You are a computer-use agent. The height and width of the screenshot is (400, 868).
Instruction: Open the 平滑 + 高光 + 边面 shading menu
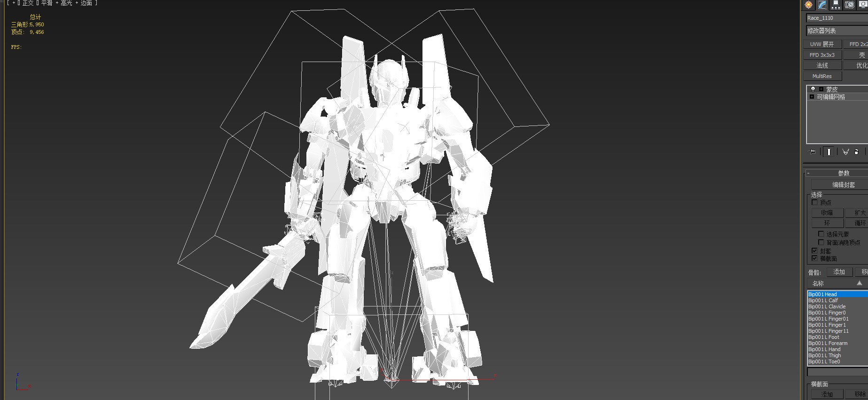click(67, 3)
